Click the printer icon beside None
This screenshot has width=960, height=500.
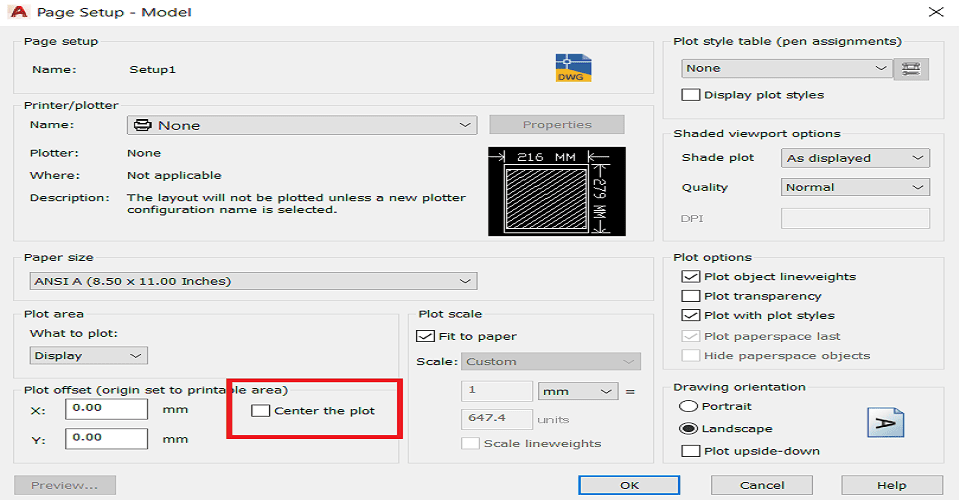point(143,125)
